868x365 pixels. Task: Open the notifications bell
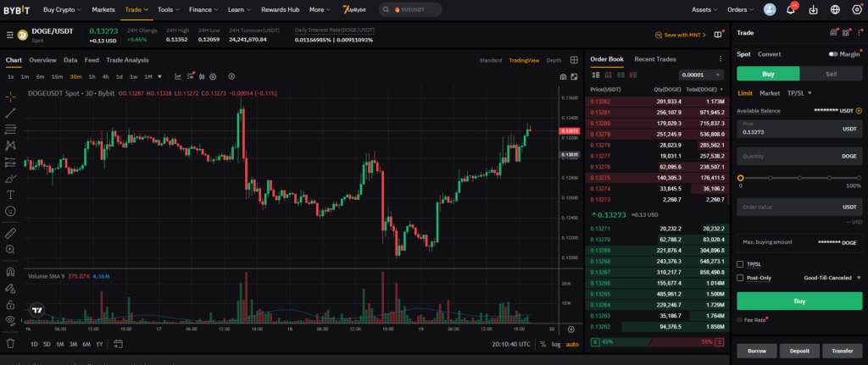pos(791,10)
